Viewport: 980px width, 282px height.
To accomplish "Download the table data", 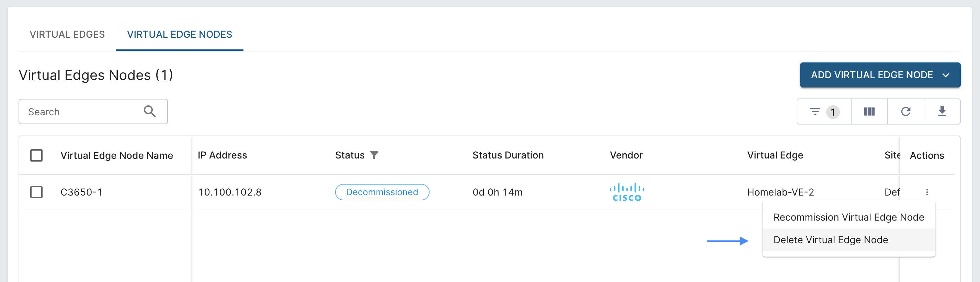I will click(942, 111).
